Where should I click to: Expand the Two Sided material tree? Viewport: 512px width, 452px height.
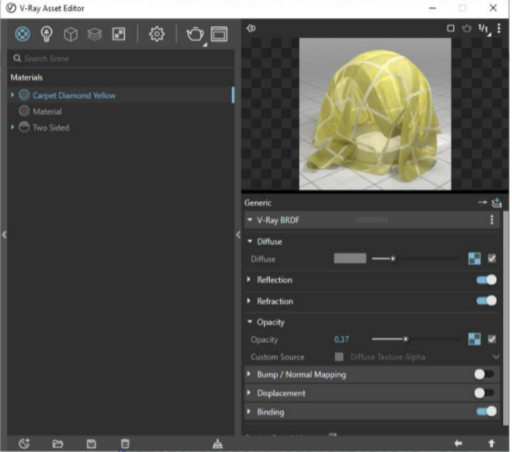point(13,127)
